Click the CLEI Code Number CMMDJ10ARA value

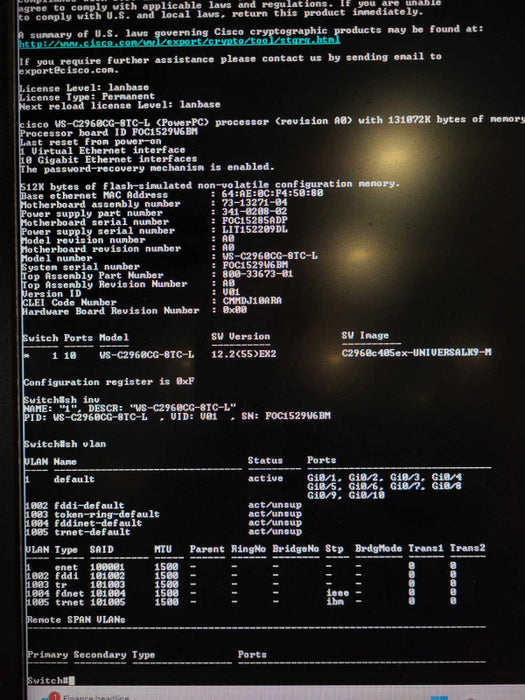252,300
